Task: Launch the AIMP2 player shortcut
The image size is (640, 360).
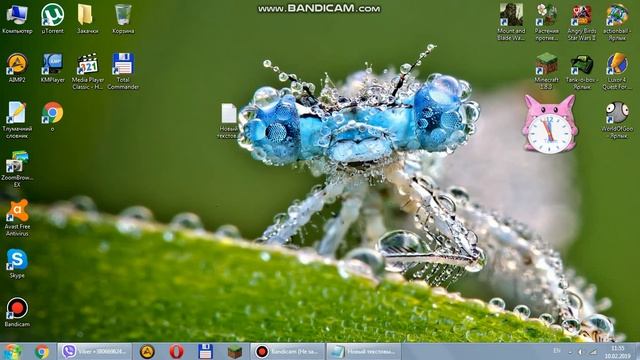Action: click(17, 67)
